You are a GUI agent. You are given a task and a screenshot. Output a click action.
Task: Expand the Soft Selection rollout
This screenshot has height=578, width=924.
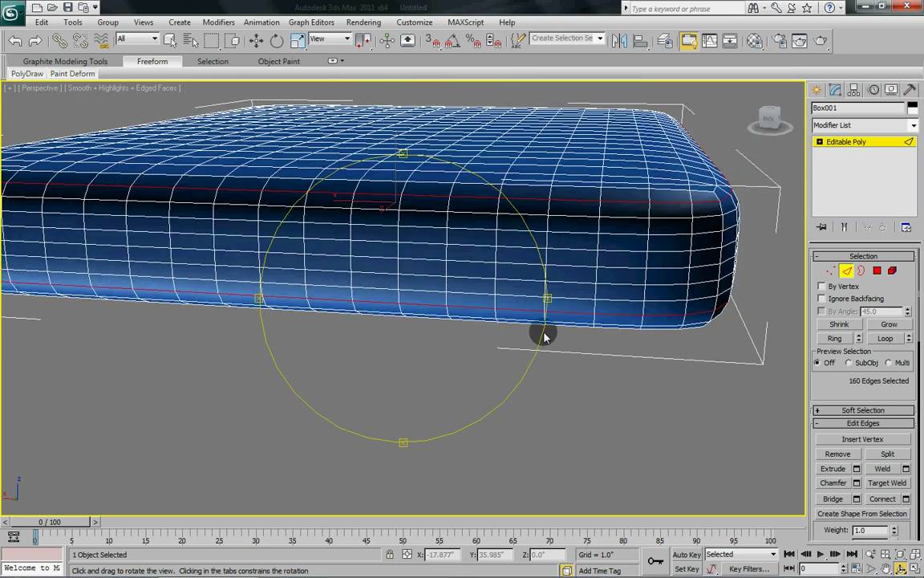[863, 410]
